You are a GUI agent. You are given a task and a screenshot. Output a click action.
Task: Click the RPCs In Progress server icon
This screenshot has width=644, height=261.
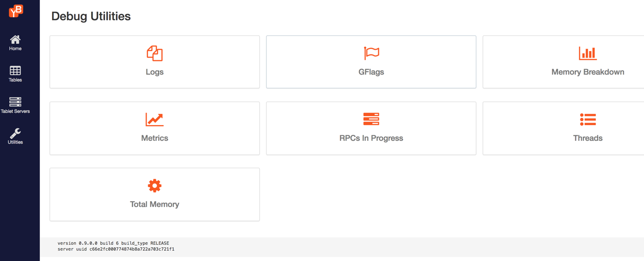[x=371, y=119]
